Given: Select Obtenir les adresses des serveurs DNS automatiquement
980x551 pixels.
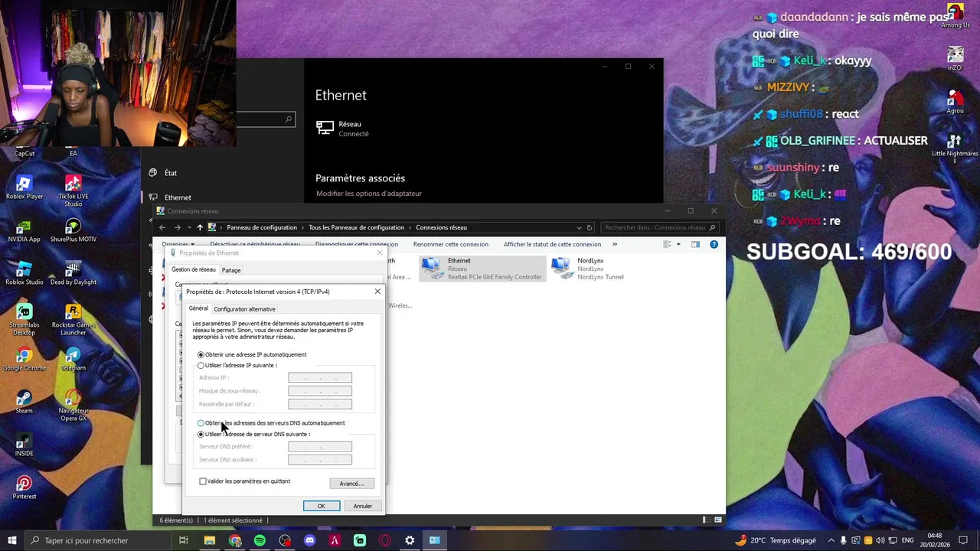Looking at the screenshot, I should [x=271, y=422].
